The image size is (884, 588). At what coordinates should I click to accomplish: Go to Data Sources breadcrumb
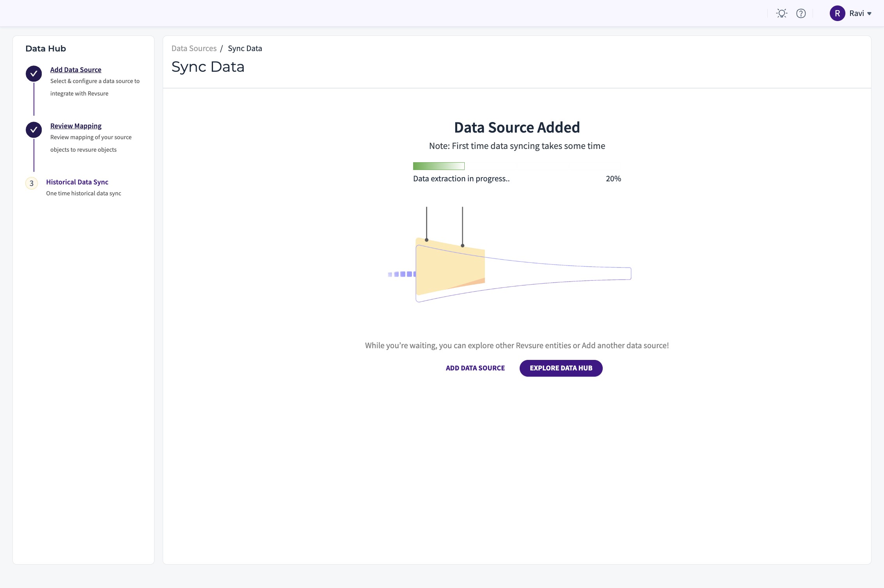[x=194, y=48]
